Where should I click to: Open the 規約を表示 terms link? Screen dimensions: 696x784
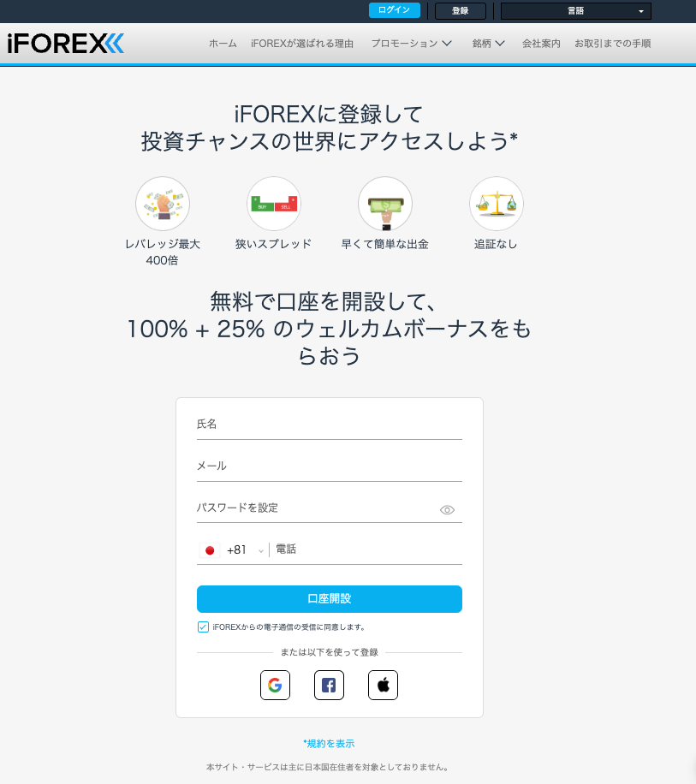(329, 743)
